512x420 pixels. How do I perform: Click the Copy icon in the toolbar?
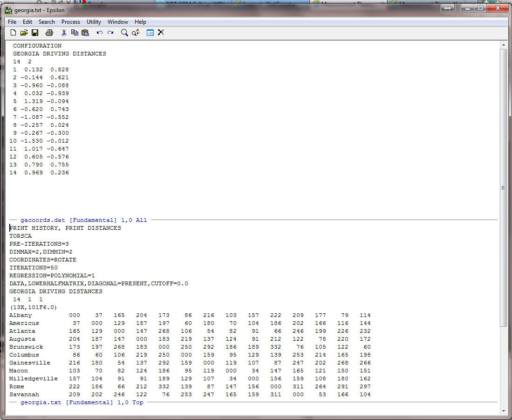click(x=75, y=33)
